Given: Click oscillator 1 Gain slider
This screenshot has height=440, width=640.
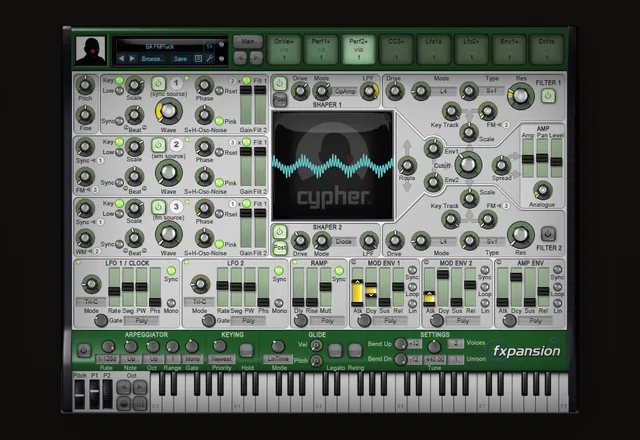Looking at the screenshot, I should [246, 105].
